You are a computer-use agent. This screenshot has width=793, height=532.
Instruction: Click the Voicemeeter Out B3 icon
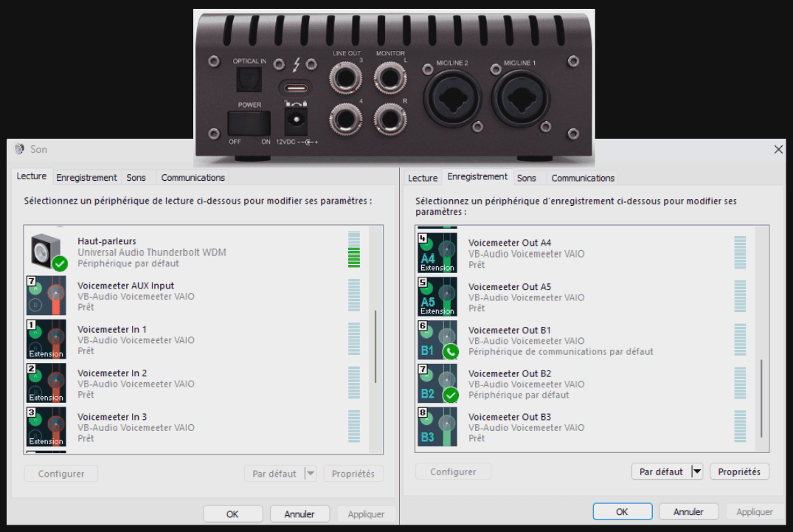[437, 426]
